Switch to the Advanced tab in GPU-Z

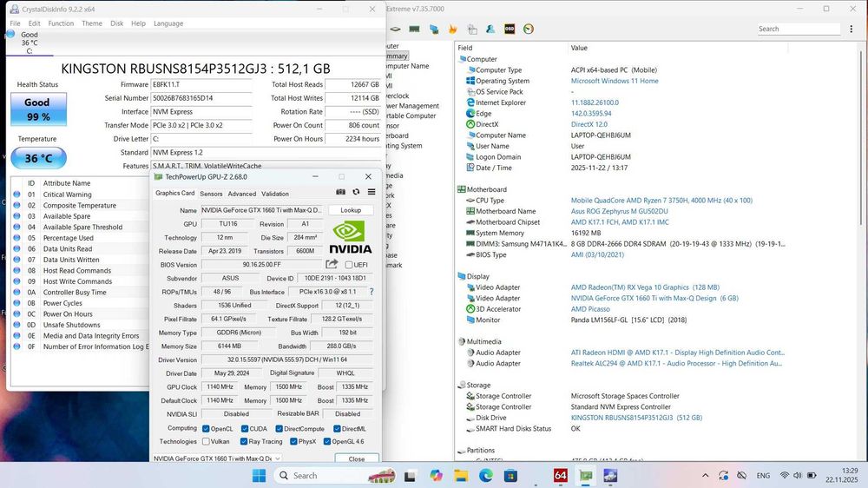(x=242, y=194)
